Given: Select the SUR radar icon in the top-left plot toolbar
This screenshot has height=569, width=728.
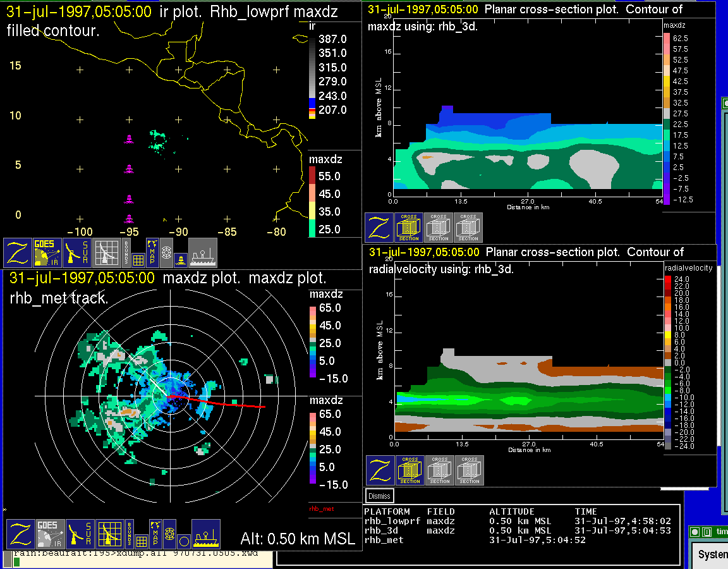Looking at the screenshot, I should 78,253.
